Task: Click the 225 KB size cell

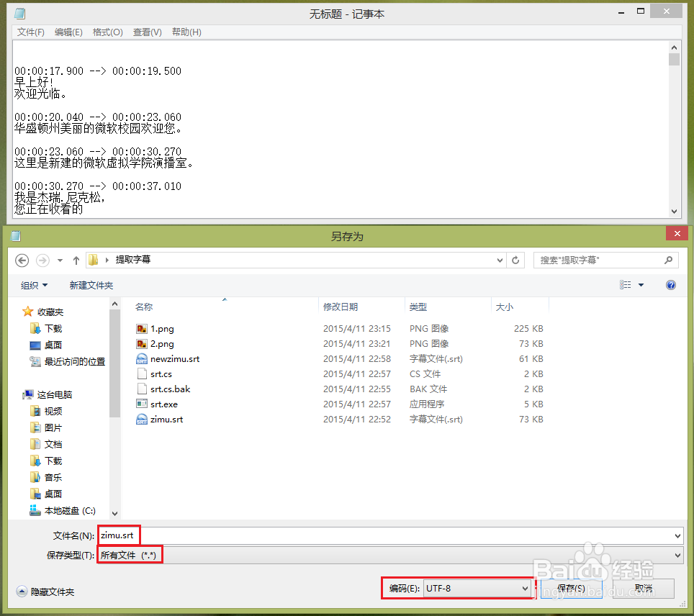Action: click(x=528, y=329)
